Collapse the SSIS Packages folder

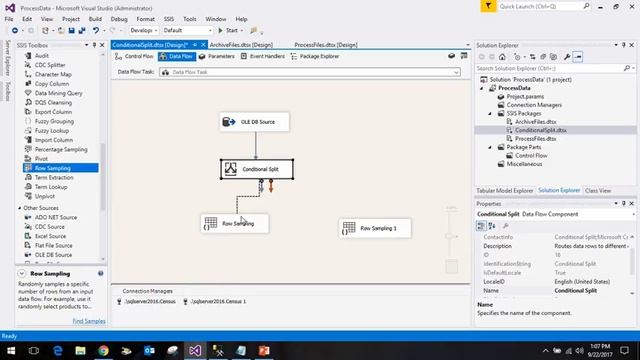coord(490,113)
